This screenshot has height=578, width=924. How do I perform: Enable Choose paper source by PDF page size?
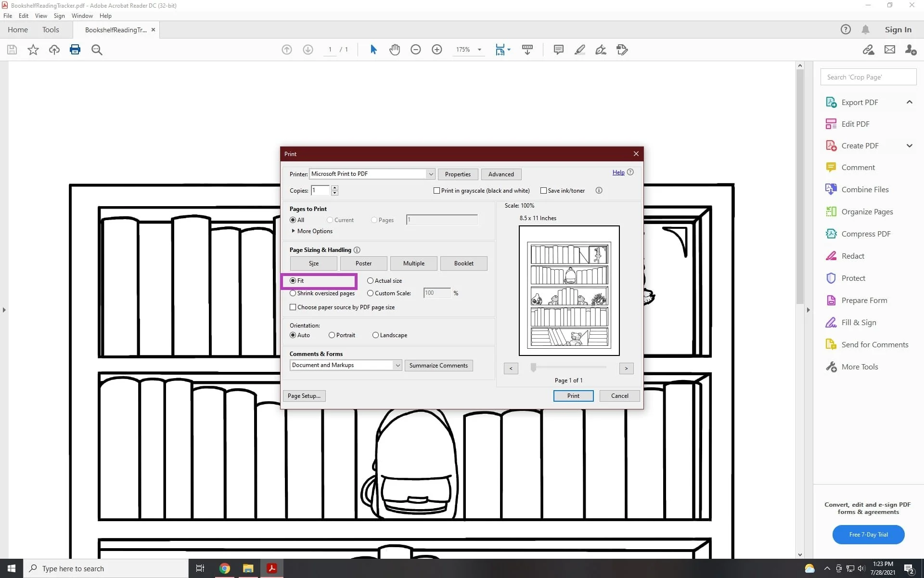(293, 307)
